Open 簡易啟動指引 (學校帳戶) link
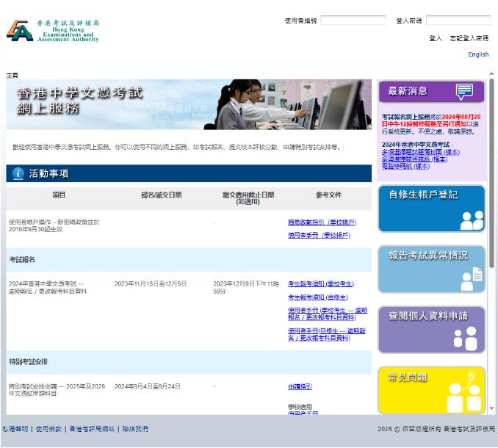Viewport: 498px width, 448px height. click(x=322, y=223)
